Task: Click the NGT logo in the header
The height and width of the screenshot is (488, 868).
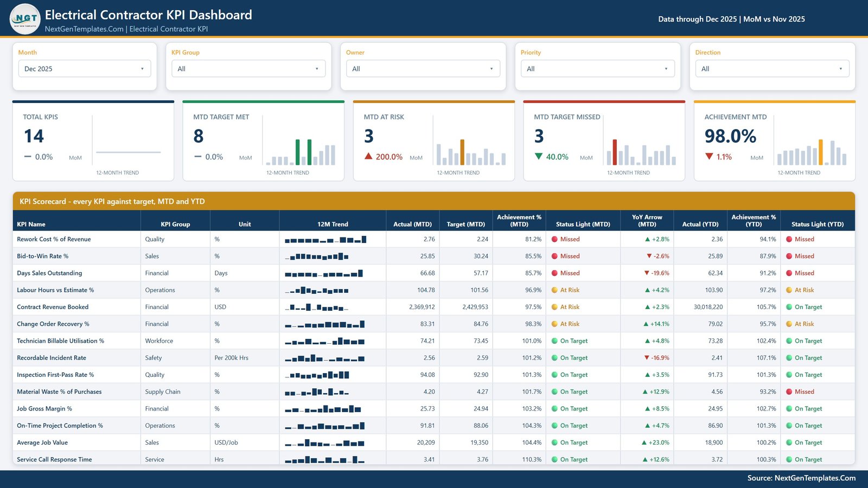Action: tap(25, 19)
